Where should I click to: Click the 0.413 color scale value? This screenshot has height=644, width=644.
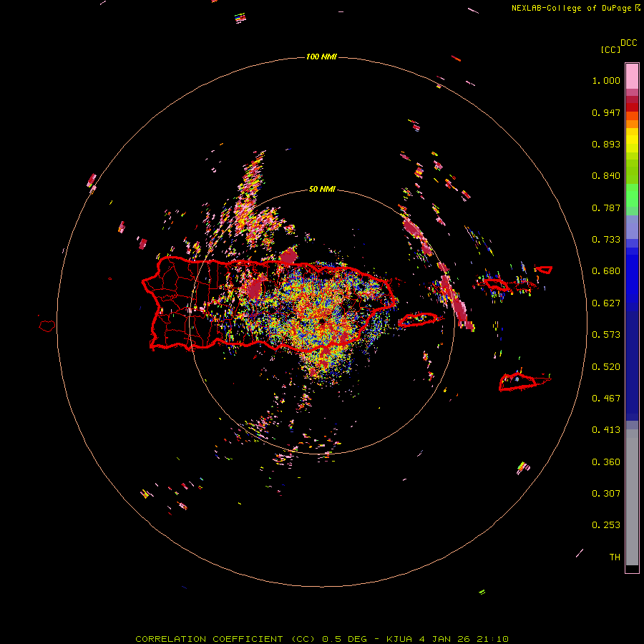(x=606, y=430)
